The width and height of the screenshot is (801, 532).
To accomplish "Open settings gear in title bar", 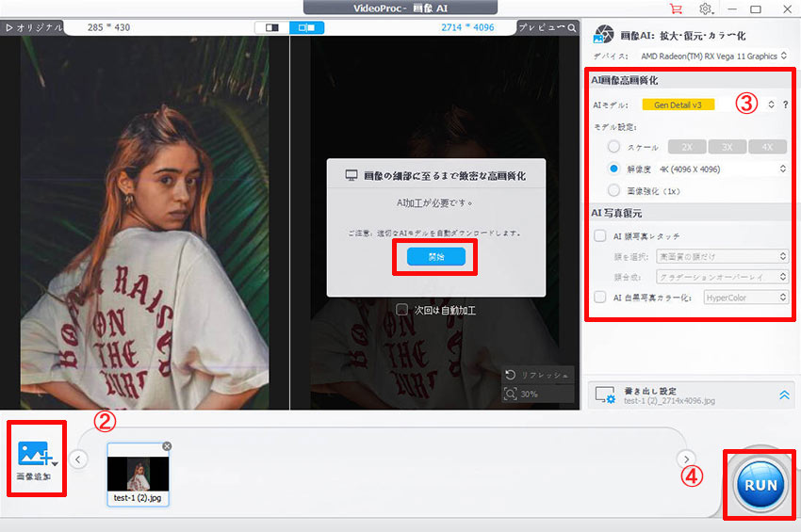I will (x=706, y=8).
